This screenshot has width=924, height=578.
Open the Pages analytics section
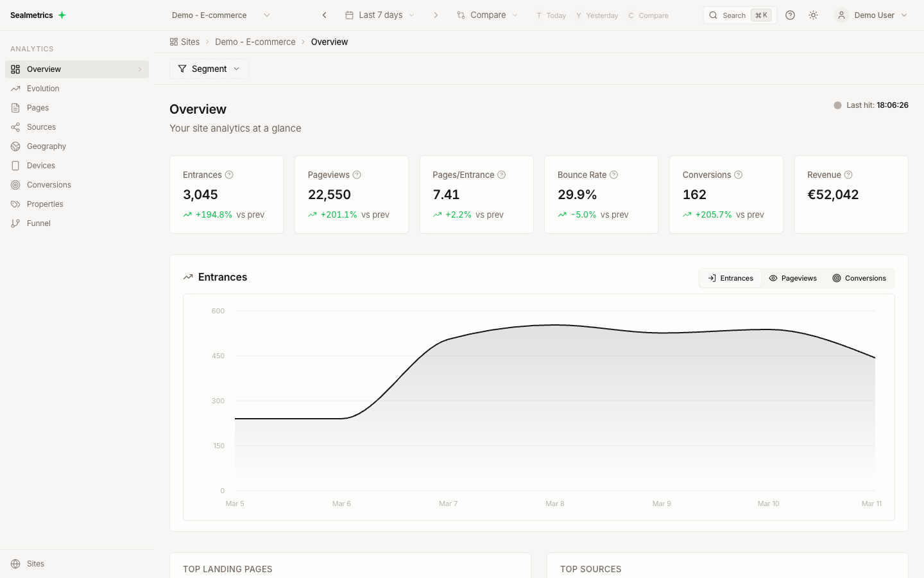[x=38, y=107]
